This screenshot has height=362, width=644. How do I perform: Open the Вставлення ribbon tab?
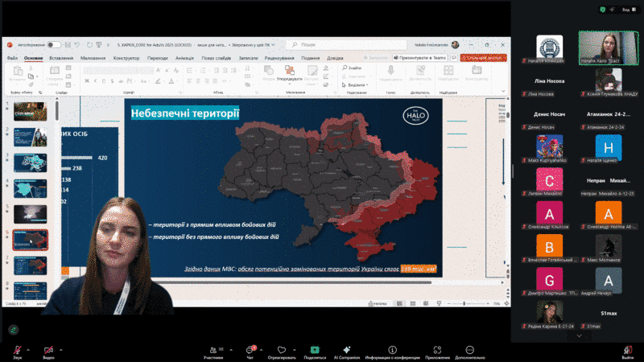pos(61,58)
